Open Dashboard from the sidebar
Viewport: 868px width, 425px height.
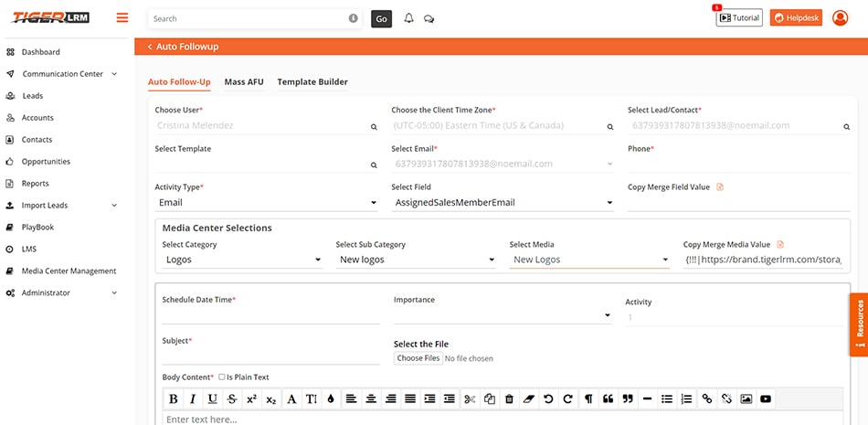pyautogui.click(x=40, y=52)
